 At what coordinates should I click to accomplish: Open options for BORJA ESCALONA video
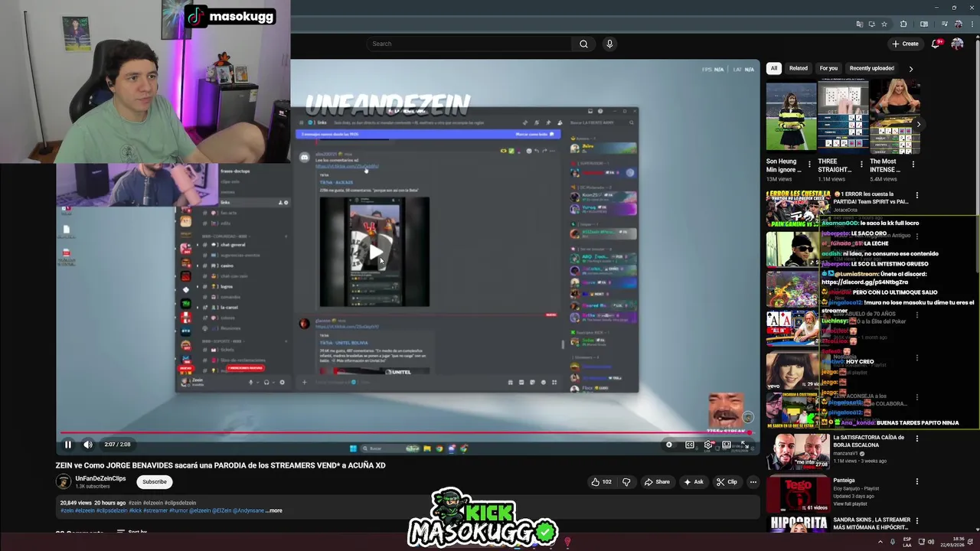pos(917,439)
